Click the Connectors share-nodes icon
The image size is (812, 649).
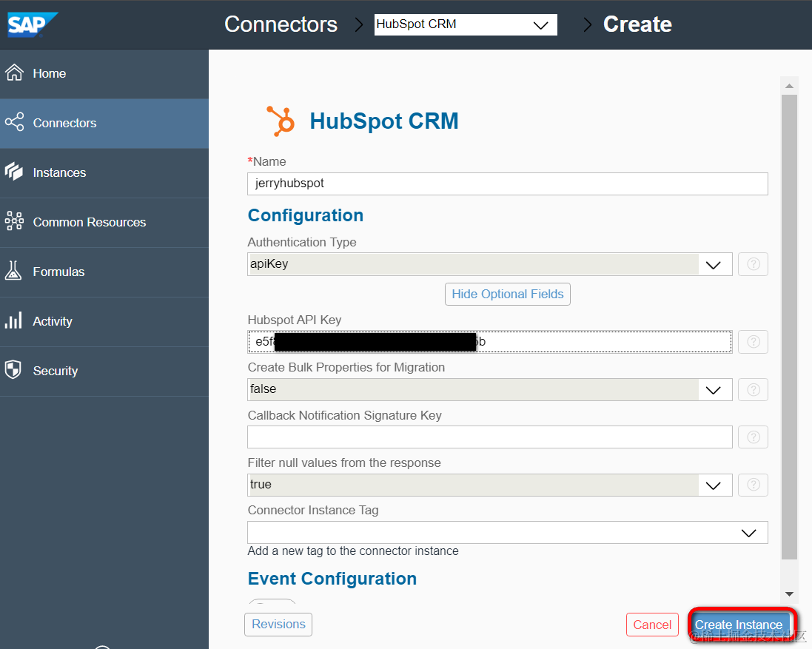pos(15,122)
